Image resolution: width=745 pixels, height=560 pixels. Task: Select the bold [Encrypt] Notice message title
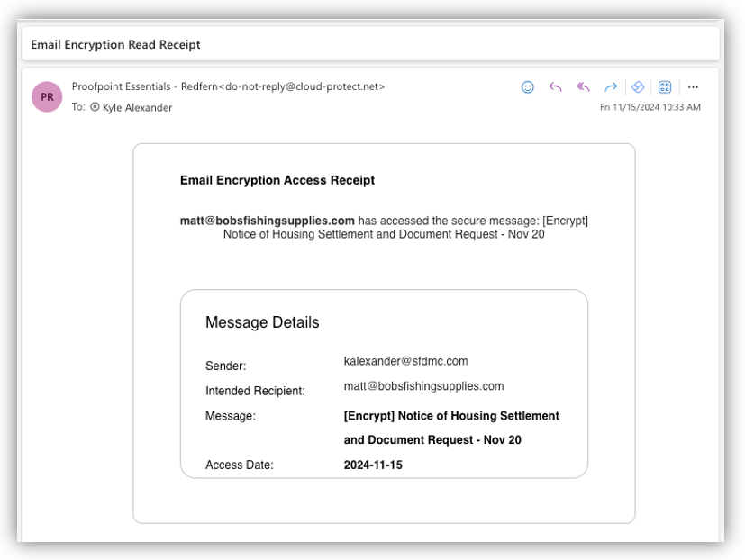tap(451, 428)
